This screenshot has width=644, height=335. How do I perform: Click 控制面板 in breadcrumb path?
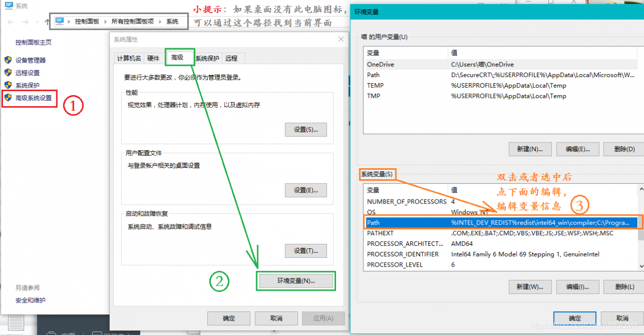(x=87, y=22)
